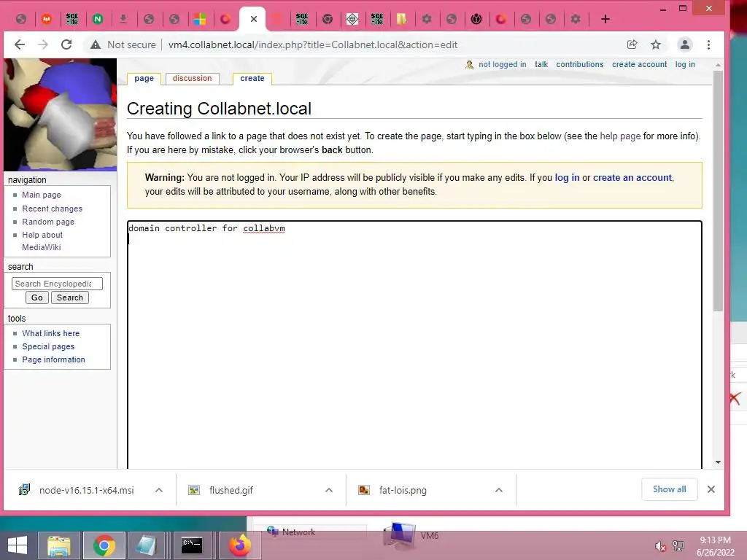Screen dimensions: 747x560
Task: Switch to the tab with yellow archive favicon
Action: [x=402, y=19]
